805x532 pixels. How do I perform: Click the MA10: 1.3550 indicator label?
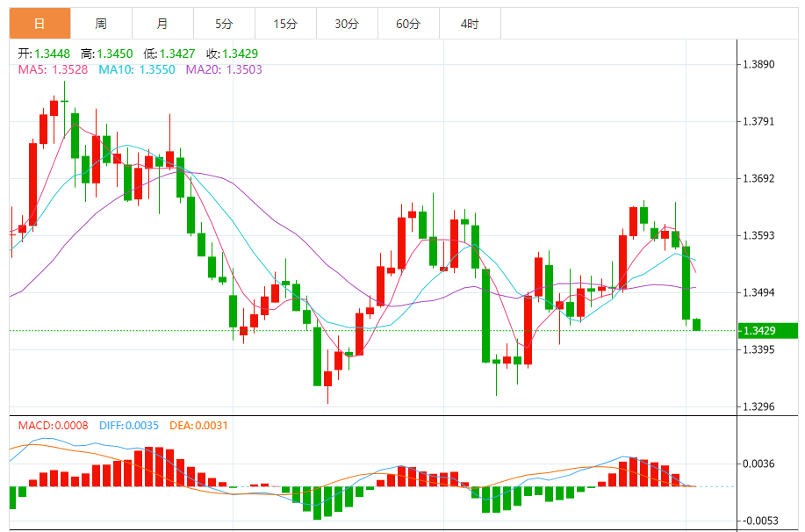(x=137, y=69)
